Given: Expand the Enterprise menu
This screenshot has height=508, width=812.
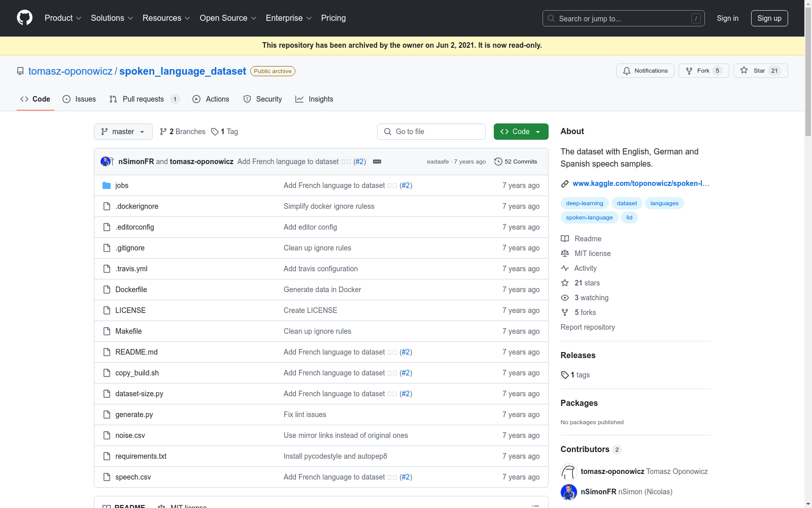Looking at the screenshot, I should coord(289,18).
